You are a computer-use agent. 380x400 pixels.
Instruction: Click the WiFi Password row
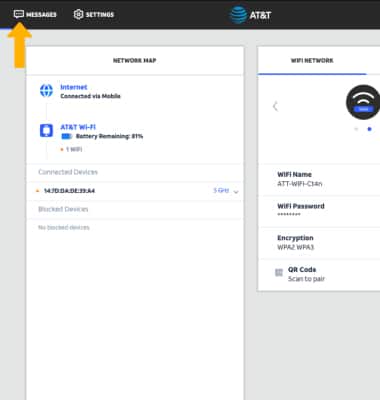point(319,210)
